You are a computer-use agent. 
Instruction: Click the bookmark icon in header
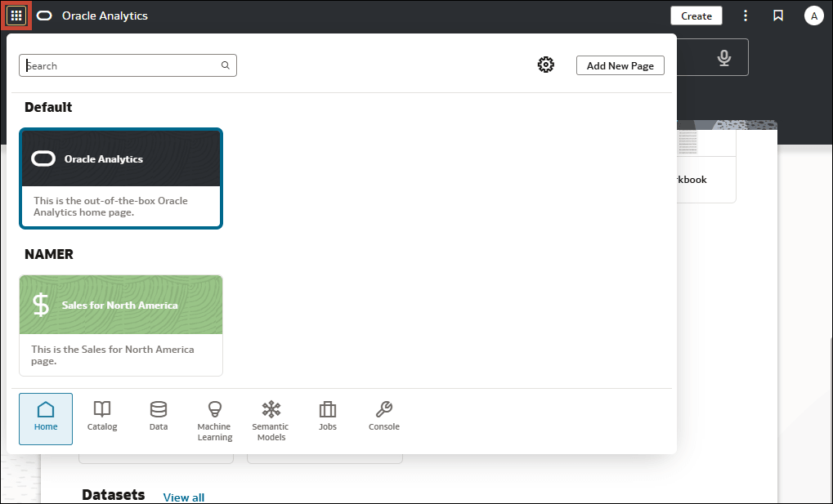pos(778,16)
